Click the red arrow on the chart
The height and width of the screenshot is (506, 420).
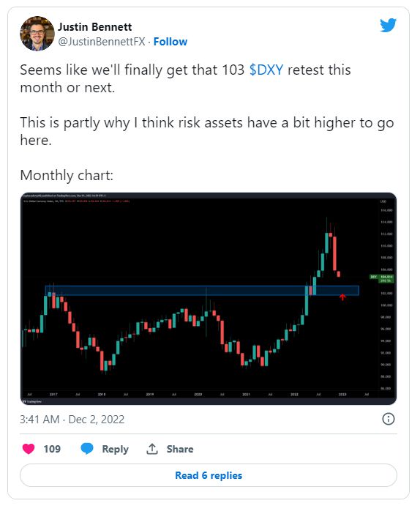(342, 297)
